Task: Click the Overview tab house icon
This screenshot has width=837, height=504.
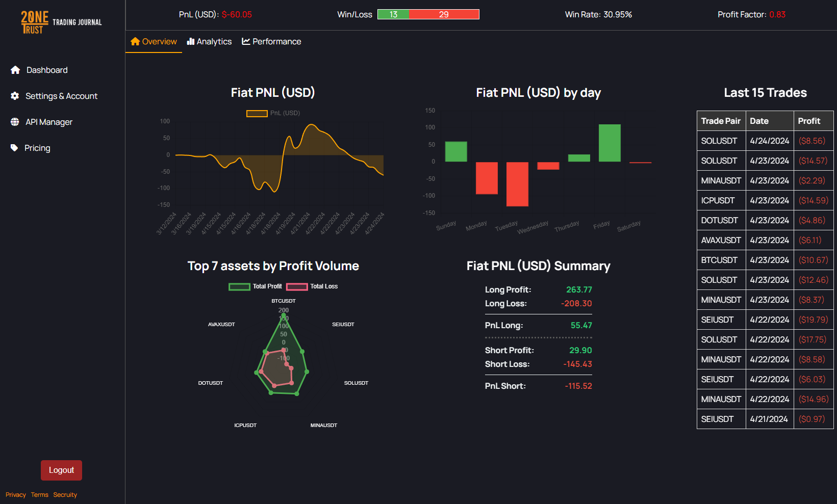Action: click(135, 42)
